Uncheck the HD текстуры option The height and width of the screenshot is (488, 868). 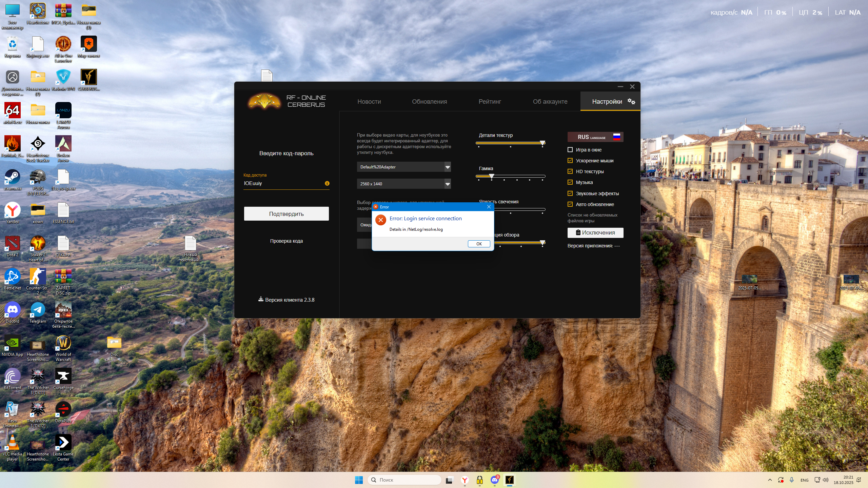[570, 171]
